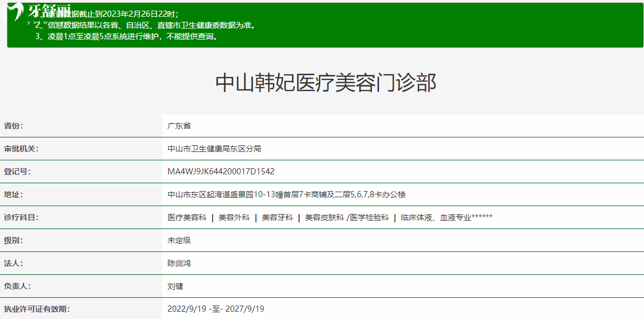Viewport: 644px width, 319px height.
Task: Select the 登记号 label
Action: [17, 172]
